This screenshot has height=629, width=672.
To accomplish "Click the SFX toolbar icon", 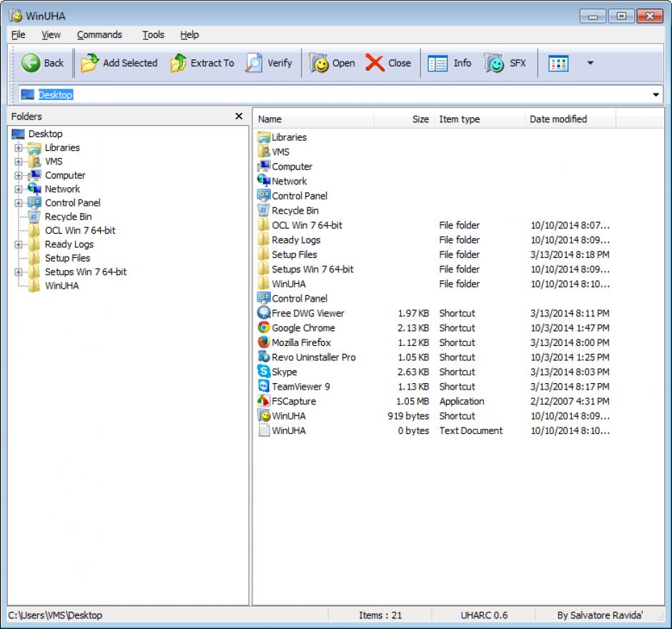I will point(494,63).
